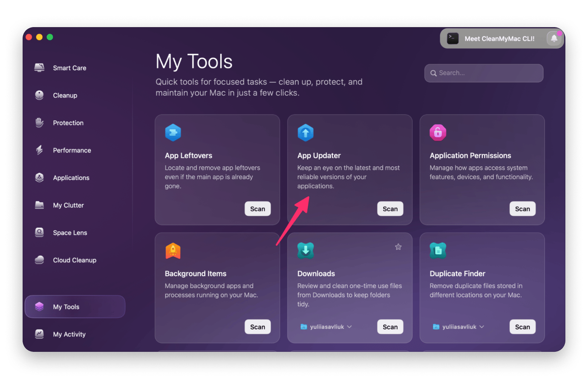The height and width of the screenshot is (391, 588).
Task: Select the Duplicate Finder card title
Action: [458, 273]
